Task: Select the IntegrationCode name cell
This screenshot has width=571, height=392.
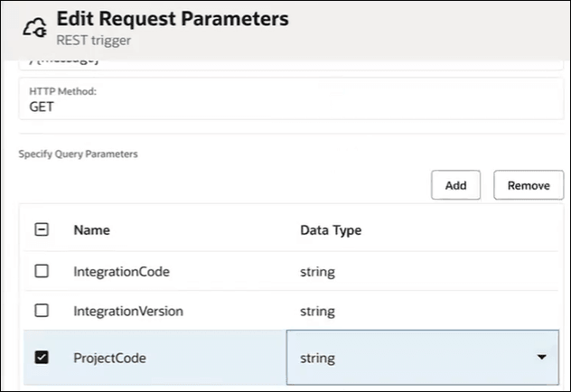Action: pos(121,271)
